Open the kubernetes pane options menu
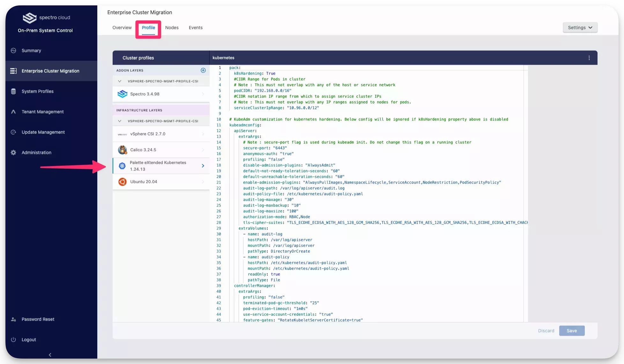624x364 pixels. tap(589, 58)
